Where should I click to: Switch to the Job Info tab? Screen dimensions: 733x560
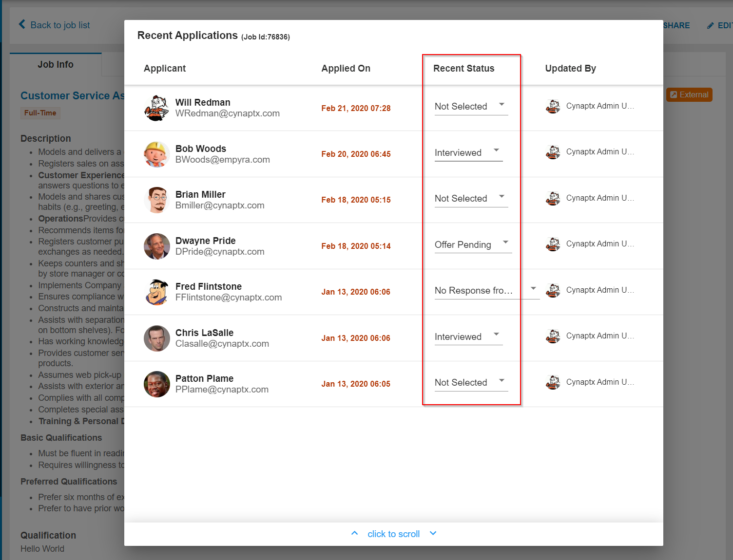pyautogui.click(x=56, y=65)
